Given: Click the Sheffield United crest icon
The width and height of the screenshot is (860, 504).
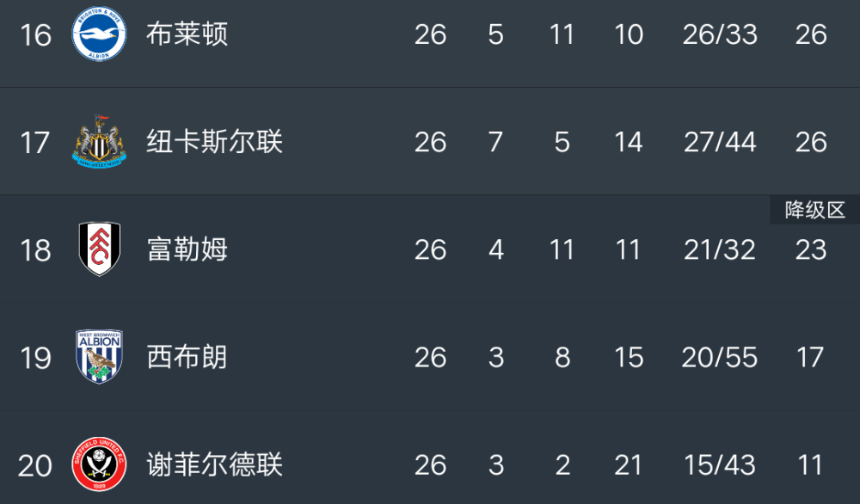Looking at the screenshot, I should point(99,464).
